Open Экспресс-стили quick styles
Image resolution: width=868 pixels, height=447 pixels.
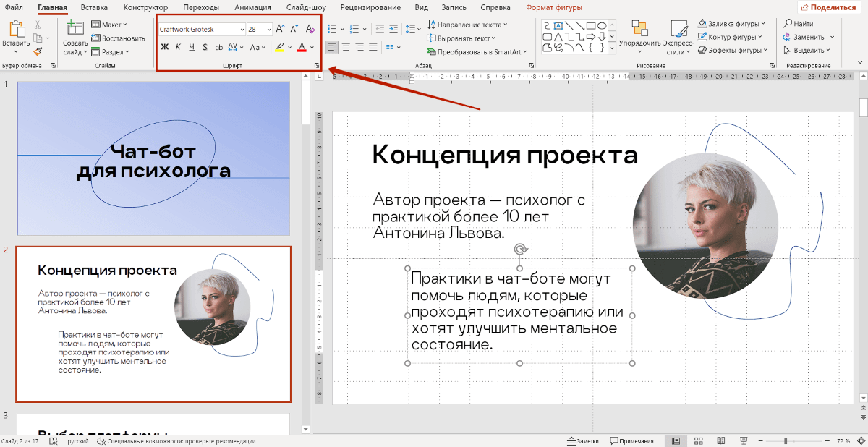point(678,37)
